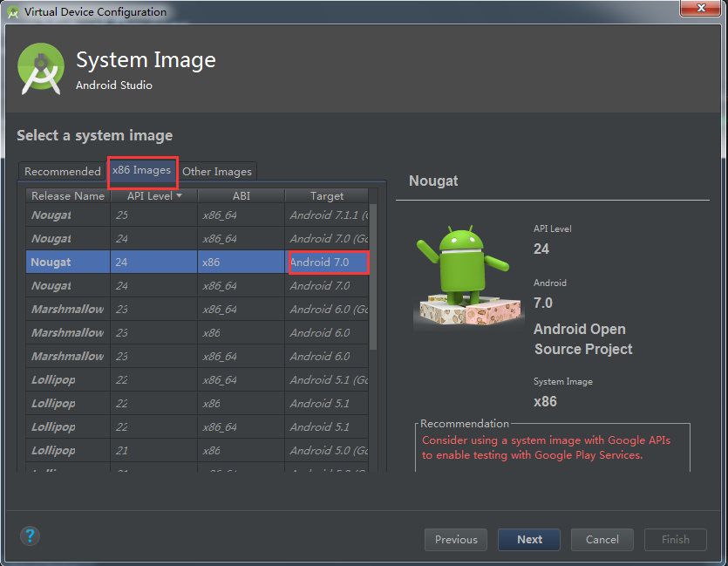Click the Android Open Source Project text

pos(583,339)
